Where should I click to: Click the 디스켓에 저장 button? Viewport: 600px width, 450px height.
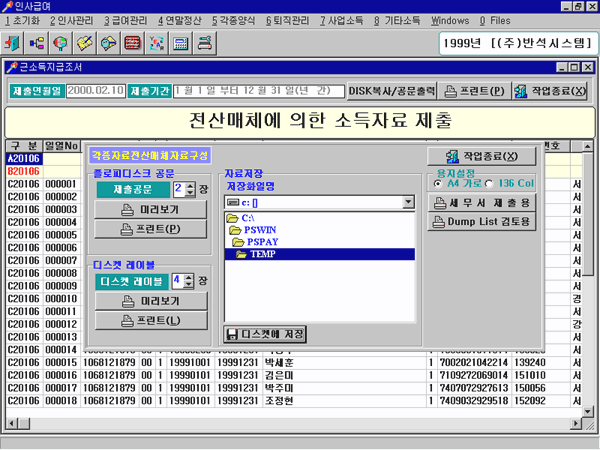[265, 334]
